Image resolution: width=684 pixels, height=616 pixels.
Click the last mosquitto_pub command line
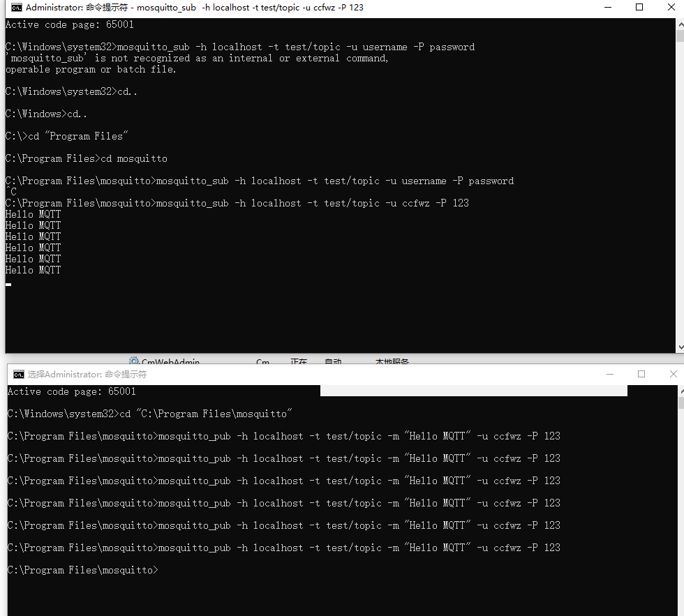coord(283,548)
